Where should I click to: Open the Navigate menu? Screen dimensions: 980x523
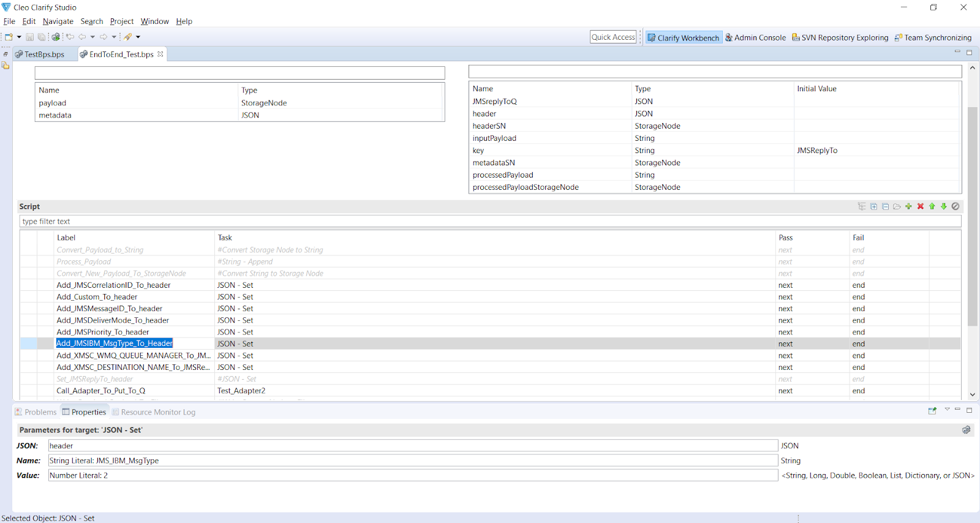[58, 21]
